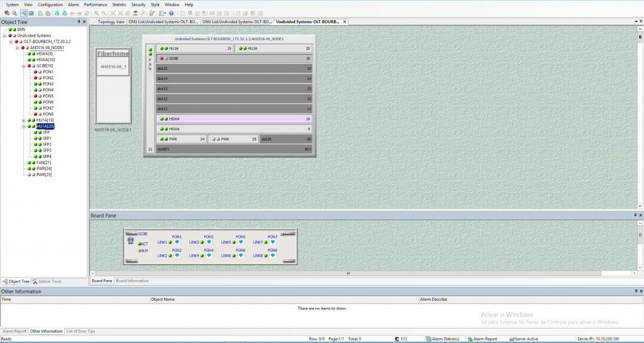Collapse the OLT-BOURBON_172.30.3.2 tree node
Viewport: 644px width, 343px height.
11,42
